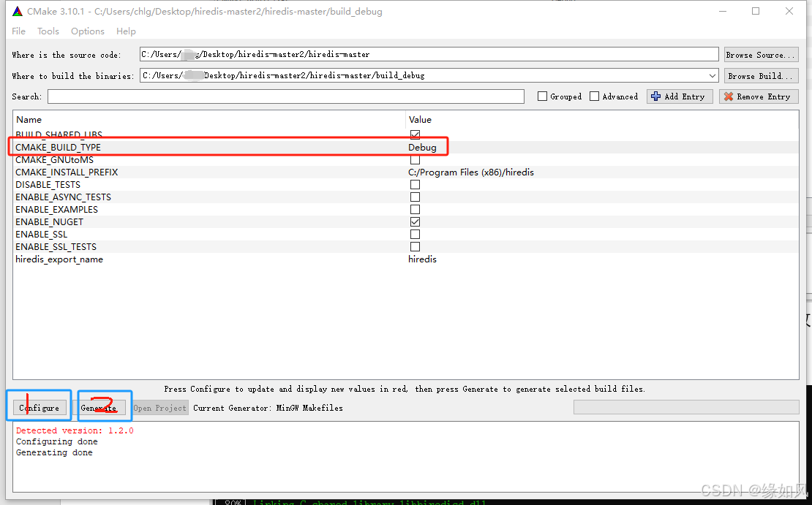
Task: Click the Generate button
Action: pos(99,408)
